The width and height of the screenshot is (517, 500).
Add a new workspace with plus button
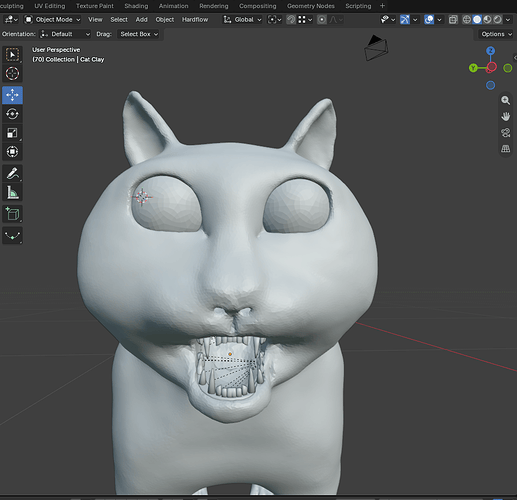[x=382, y=6]
